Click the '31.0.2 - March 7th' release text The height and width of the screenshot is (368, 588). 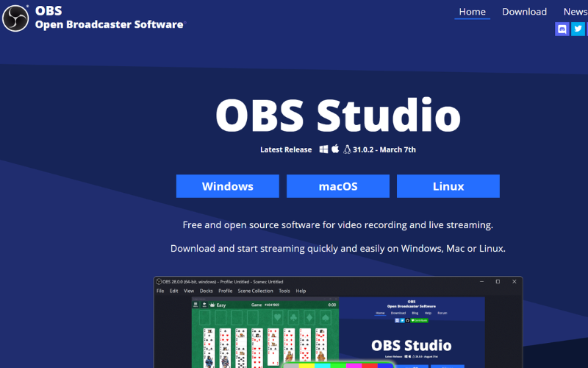384,149
